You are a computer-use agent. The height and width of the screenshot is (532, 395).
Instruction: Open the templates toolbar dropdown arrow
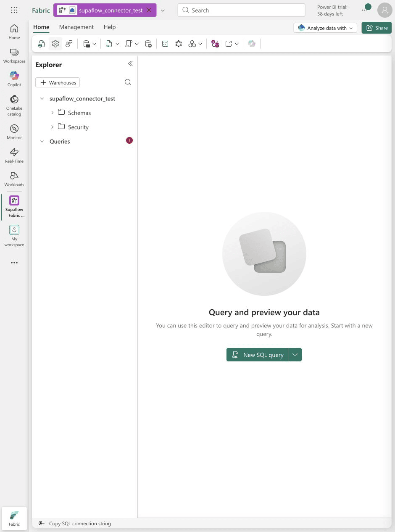pos(137,44)
